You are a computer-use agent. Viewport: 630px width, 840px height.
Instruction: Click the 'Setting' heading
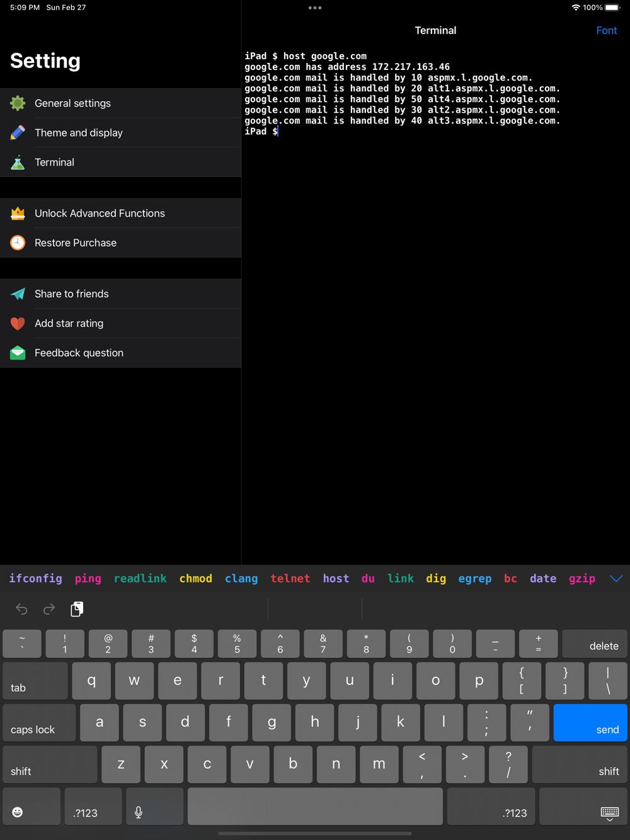pos(45,61)
